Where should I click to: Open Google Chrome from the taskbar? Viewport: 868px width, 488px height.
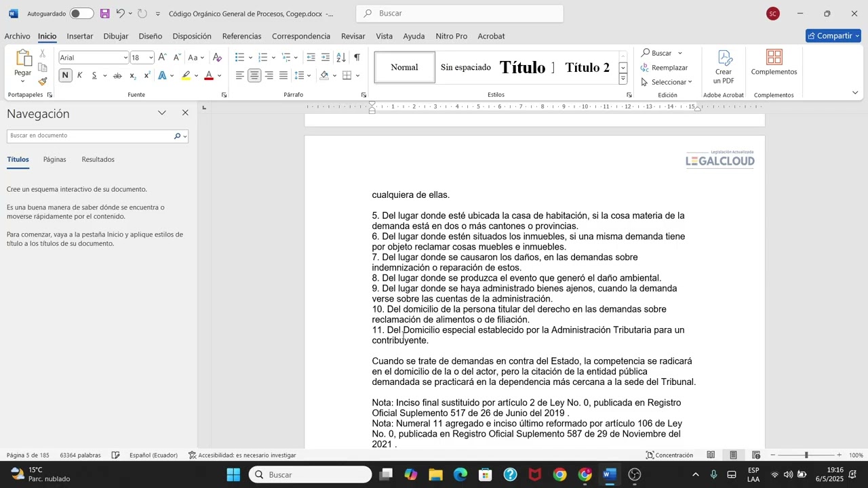(560, 475)
